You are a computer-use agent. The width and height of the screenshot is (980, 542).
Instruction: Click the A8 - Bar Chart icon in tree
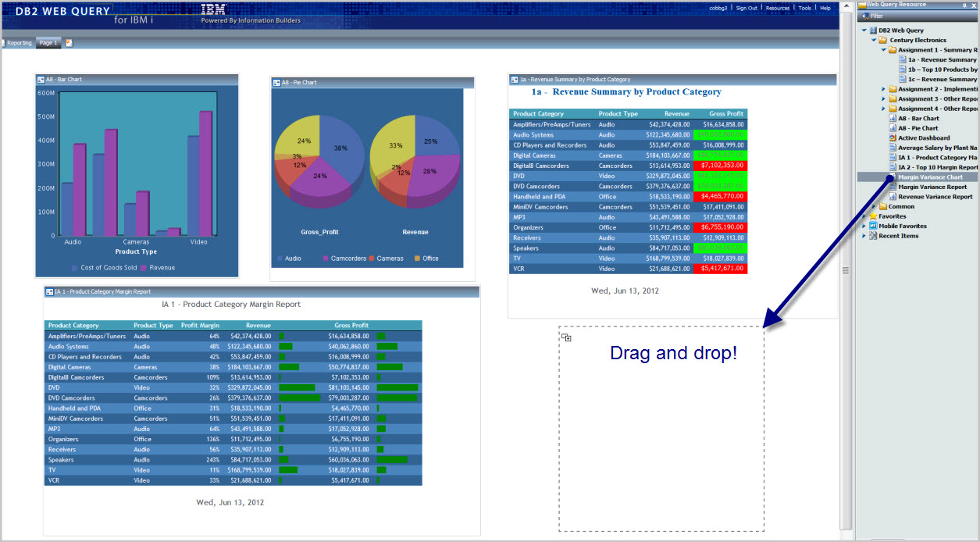coord(893,119)
